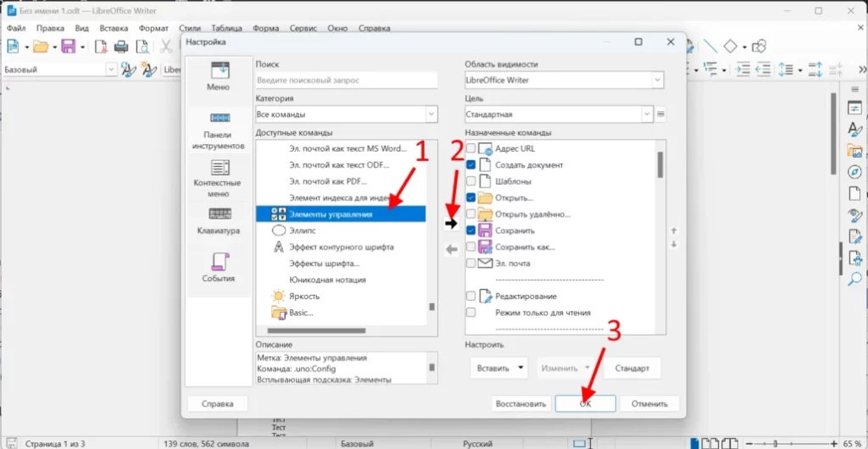Screen dimensions: 868x449
Task: Click the move up arrow beside assigned commands
Action: click(674, 230)
